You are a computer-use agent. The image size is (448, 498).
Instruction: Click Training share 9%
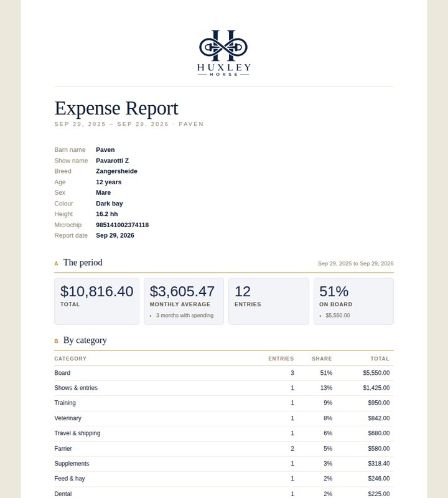(328, 403)
